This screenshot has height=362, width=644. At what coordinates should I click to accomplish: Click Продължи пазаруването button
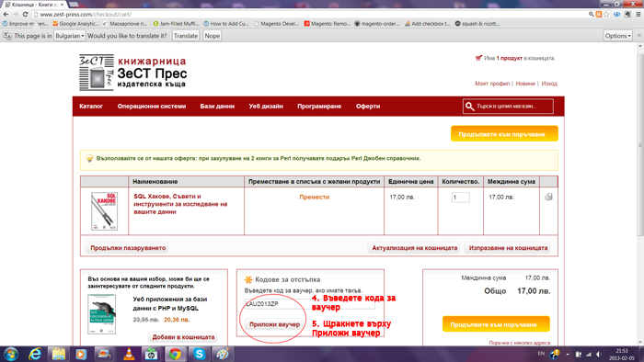point(128,248)
